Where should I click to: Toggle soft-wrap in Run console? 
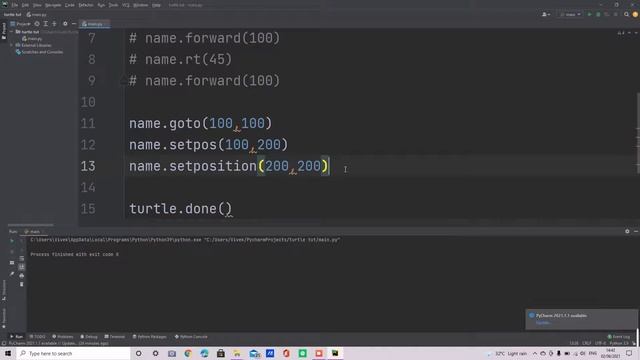(22, 258)
